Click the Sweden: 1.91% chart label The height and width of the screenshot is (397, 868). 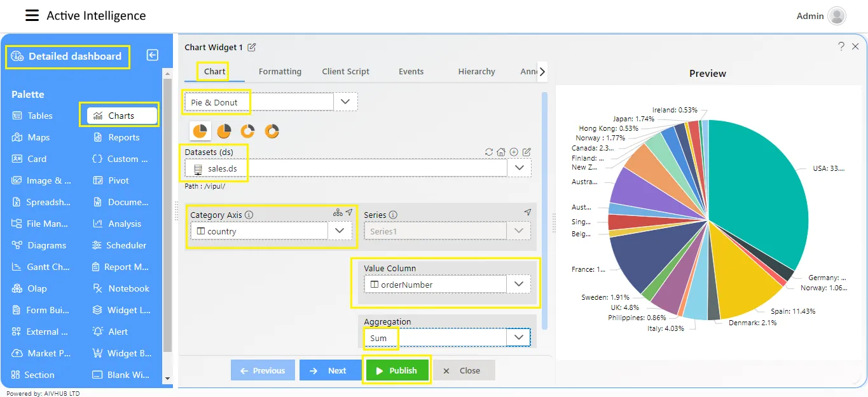point(605,297)
